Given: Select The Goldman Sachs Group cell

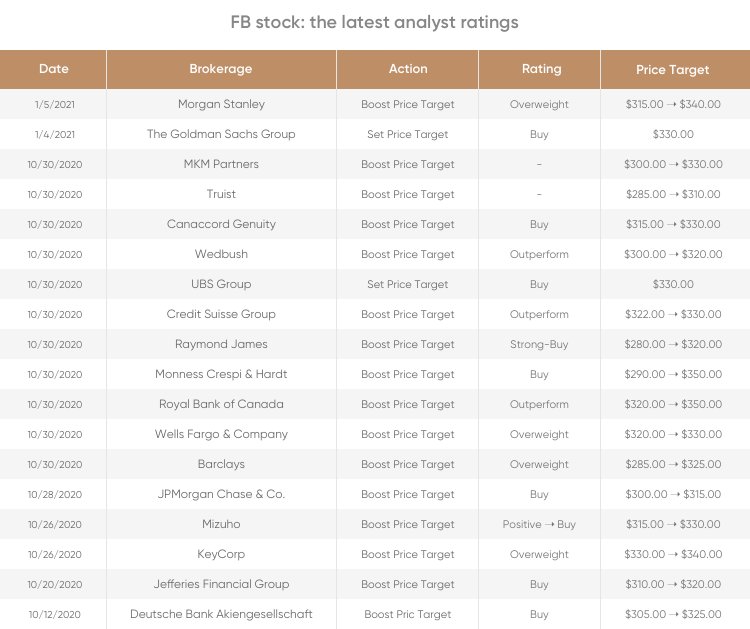Looking at the screenshot, I should click(221, 134).
